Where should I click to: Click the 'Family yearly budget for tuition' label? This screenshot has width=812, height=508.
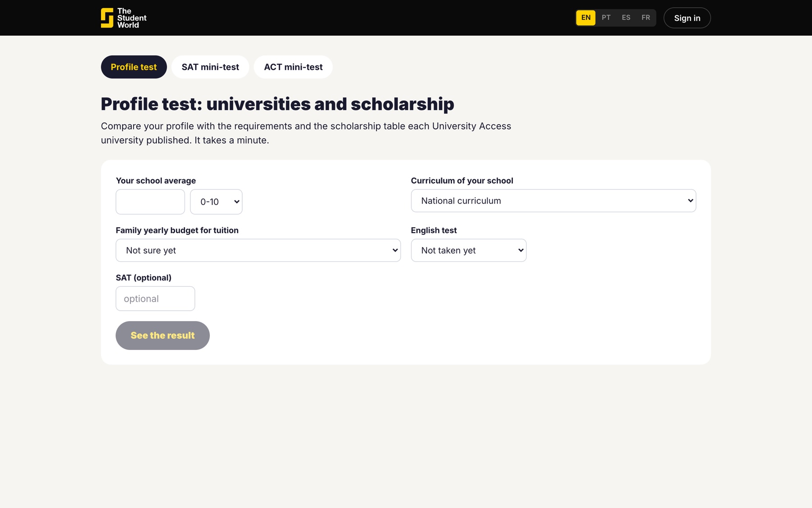tap(177, 230)
